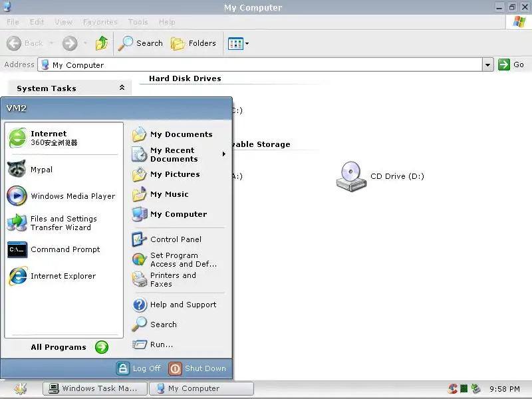
Task: Go up one folder level
Action: 102,43
